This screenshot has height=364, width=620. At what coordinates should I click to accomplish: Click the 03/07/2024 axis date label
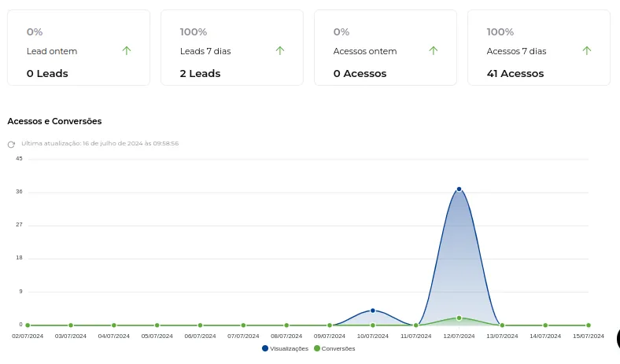click(x=70, y=336)
